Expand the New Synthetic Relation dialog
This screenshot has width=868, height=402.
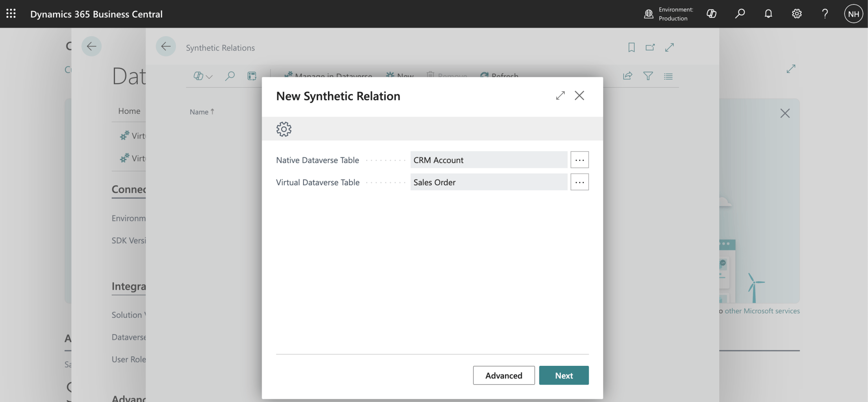[560, 96]
